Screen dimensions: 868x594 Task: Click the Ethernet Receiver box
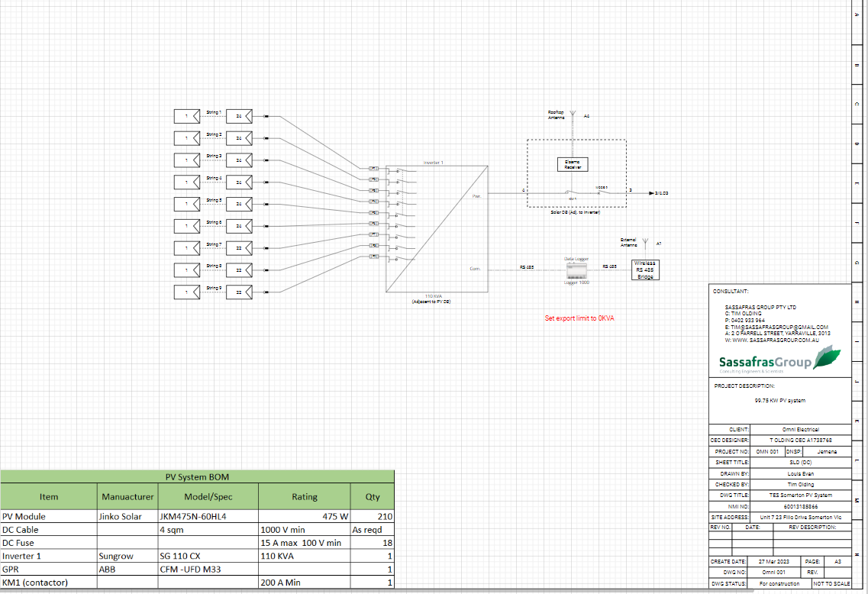572,163
